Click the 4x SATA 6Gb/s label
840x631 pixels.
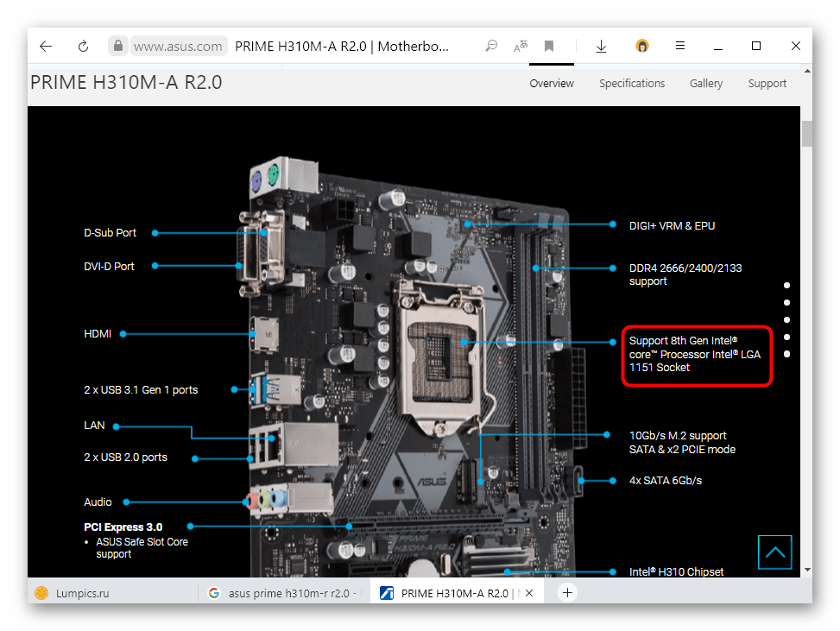(x=666, y=481)
